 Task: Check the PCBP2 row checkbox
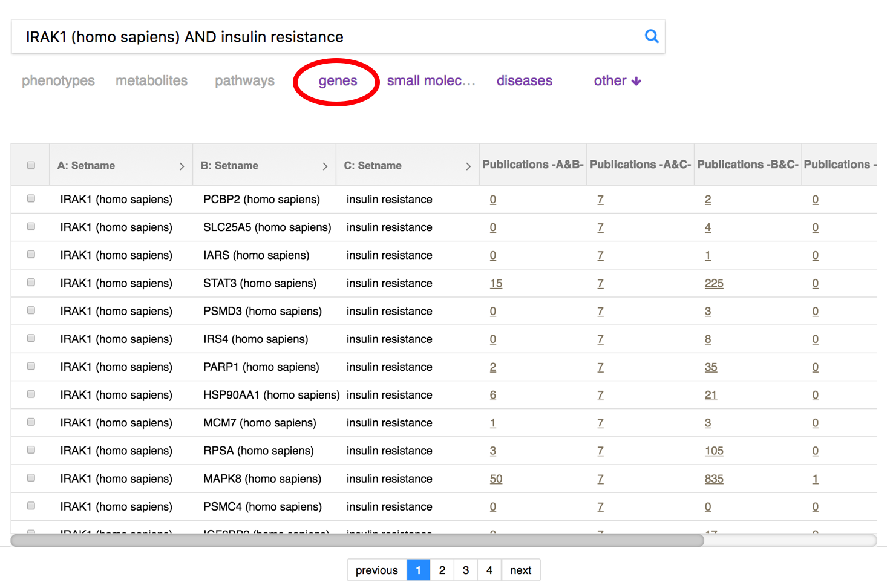31,198
